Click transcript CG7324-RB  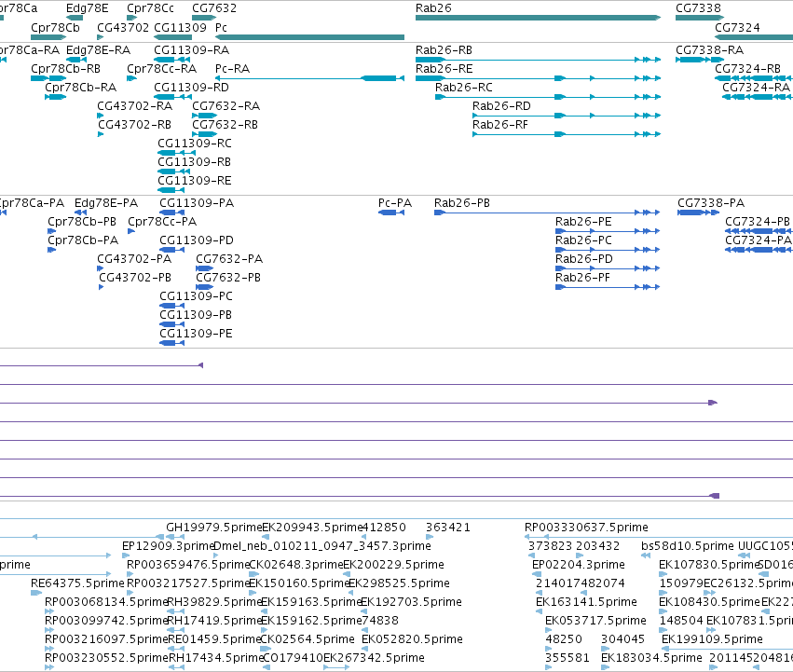pos(747,69)
